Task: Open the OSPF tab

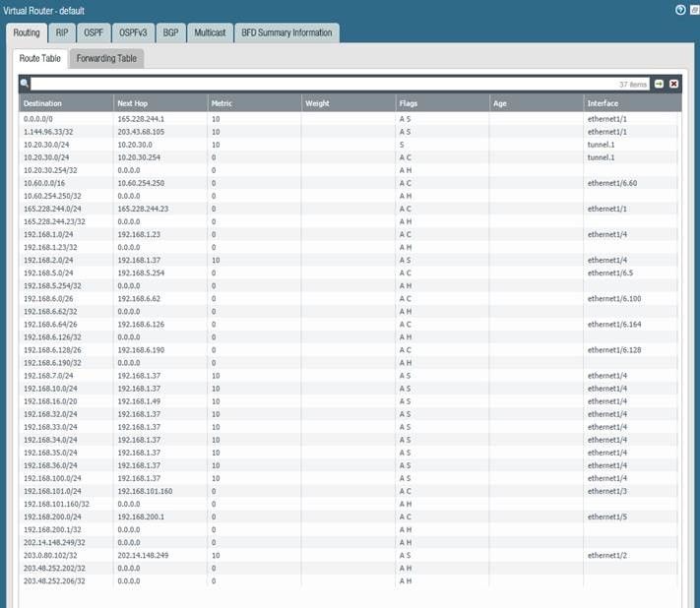Action: click(x=92, y=32)
